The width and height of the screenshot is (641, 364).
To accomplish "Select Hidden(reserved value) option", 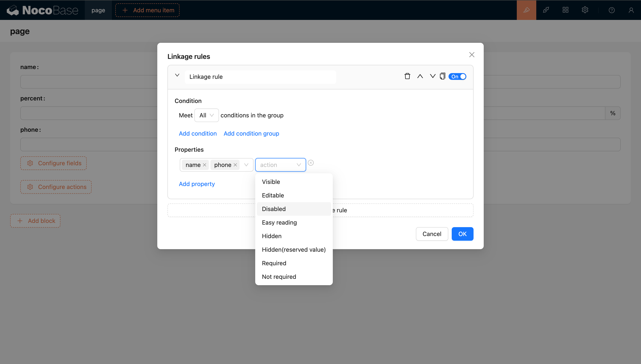I will pos(294,250).
